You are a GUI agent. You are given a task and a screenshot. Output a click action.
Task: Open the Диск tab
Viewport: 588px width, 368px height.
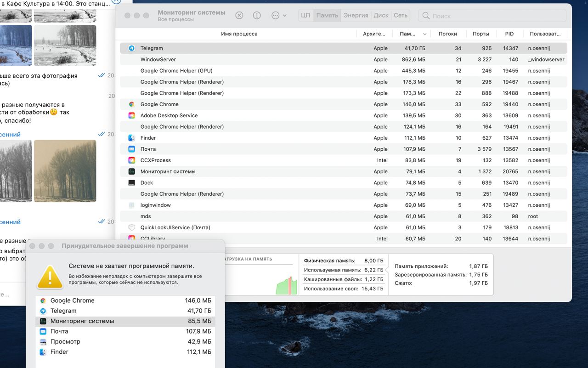coord(381,15)
